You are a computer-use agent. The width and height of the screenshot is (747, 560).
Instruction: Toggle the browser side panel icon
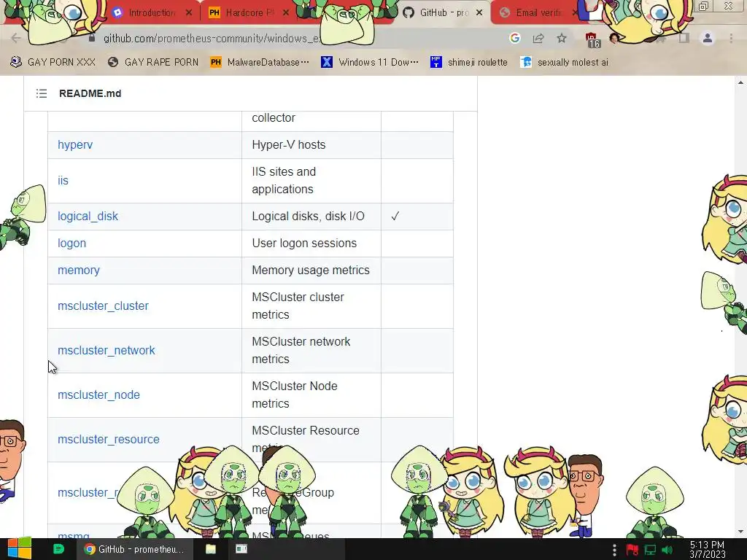(684, 38)
